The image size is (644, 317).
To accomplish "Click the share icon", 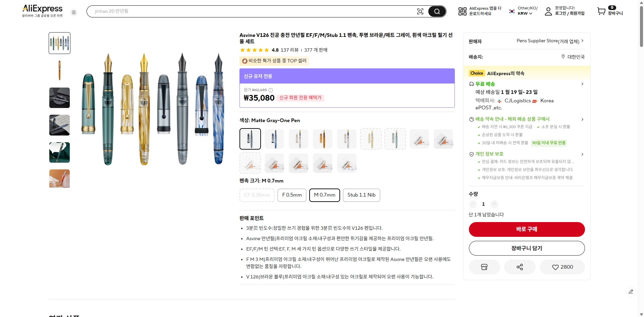I will pyautogui.click(x=520, y=267).
